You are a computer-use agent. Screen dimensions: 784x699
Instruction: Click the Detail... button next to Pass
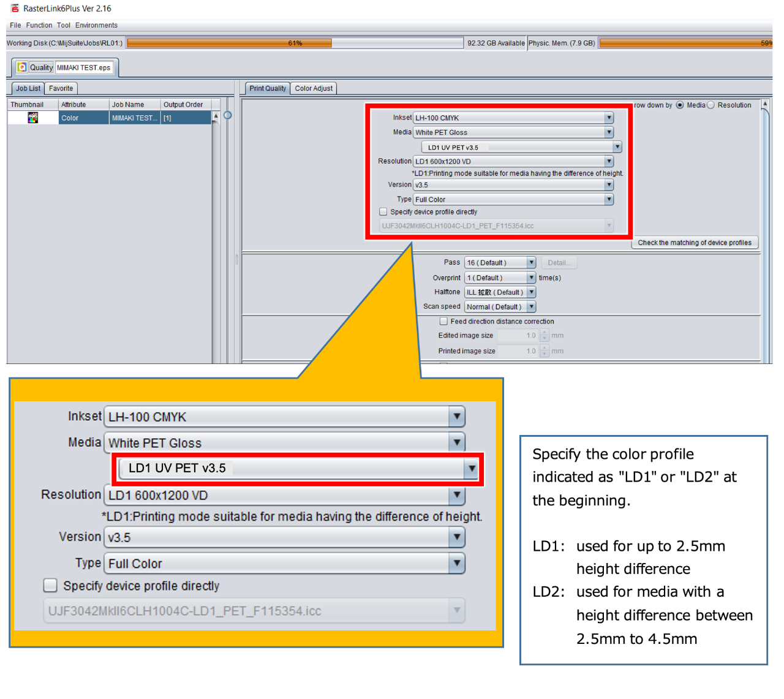click(559, 263)
